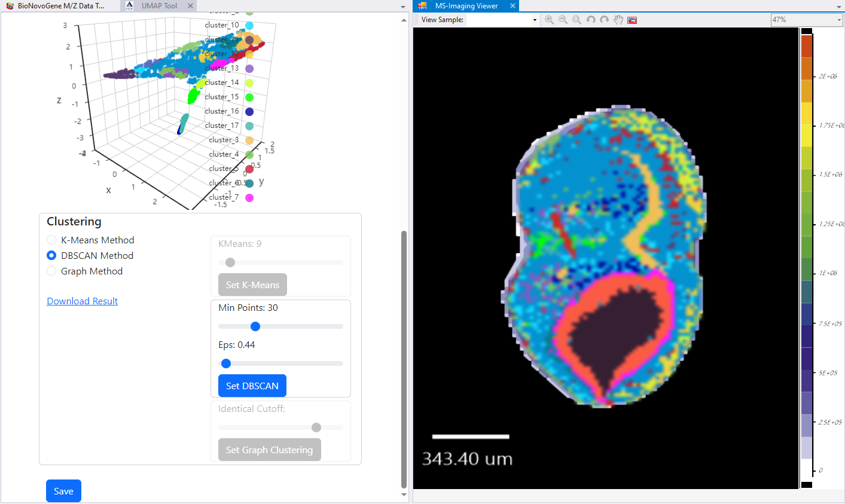Open the View Sample dropdown
Screen dimensions: 845x504
tap(535, 20)
